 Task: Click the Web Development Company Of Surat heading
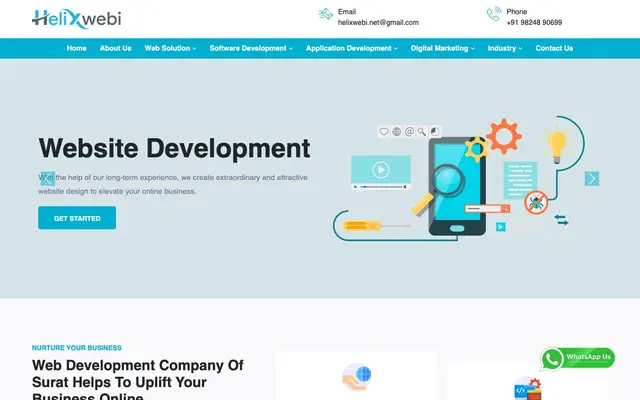138,379
